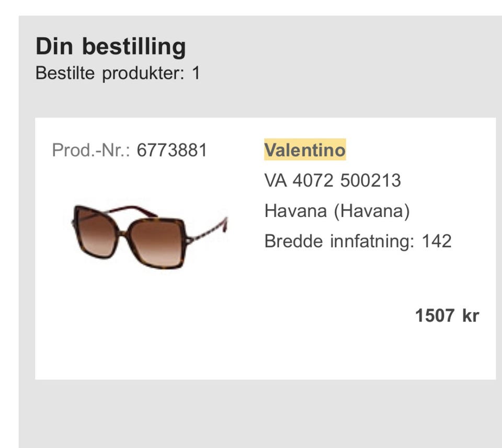The height and width of the screenshot is (448, 502).
Task: Select the frame width value 142
Action: (437, 242)
